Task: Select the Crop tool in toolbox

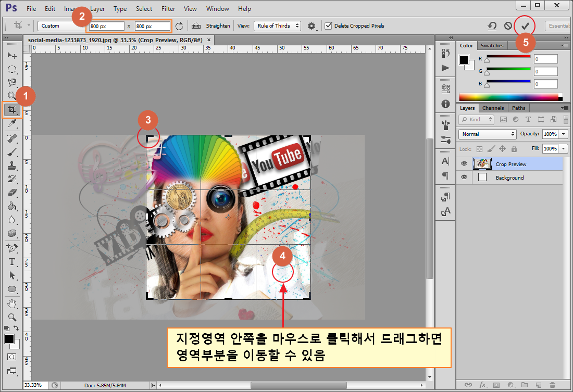Action: 12,110
